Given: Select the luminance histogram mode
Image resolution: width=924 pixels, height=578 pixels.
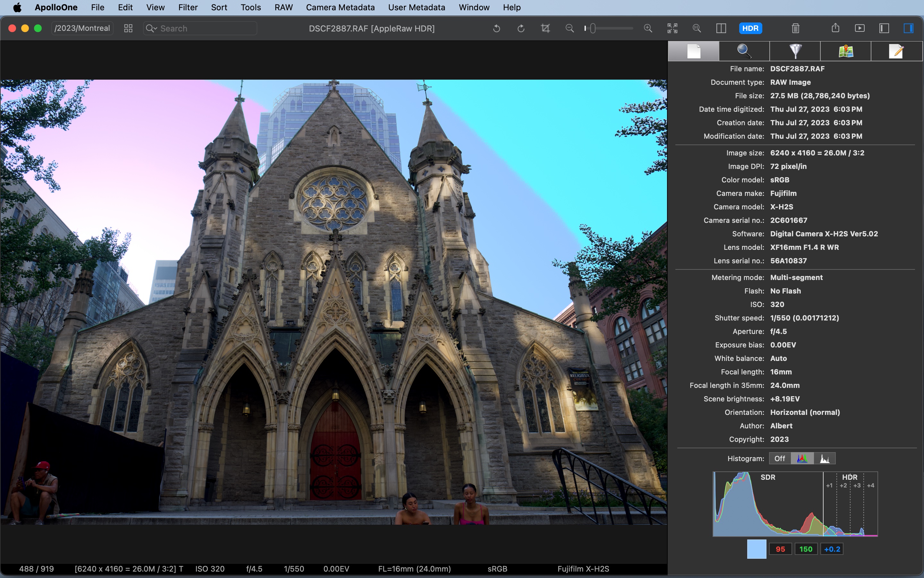Looking at the screenshot, I should (x=825, y=458).
